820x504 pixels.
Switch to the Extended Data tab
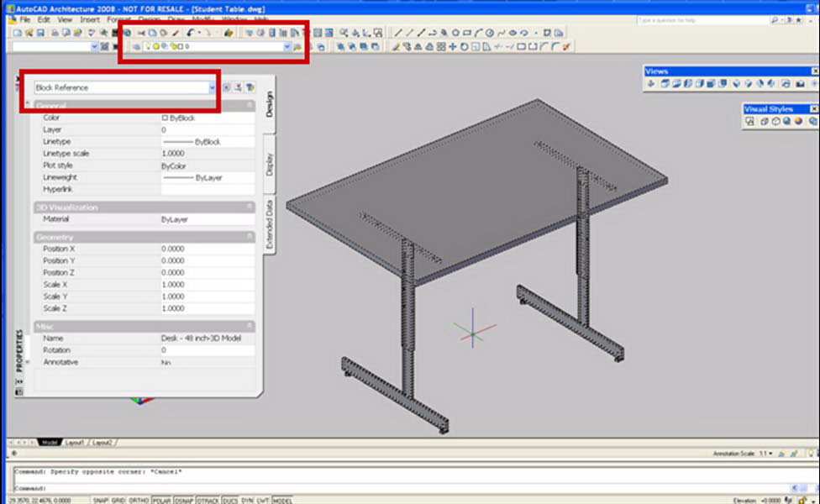[x=270, y=224]
